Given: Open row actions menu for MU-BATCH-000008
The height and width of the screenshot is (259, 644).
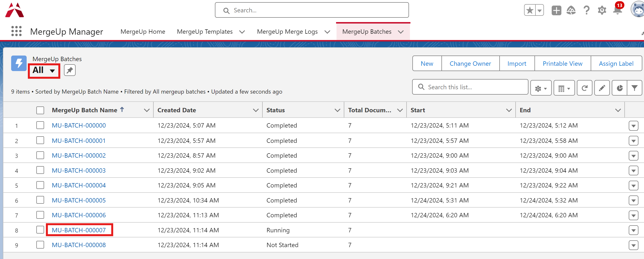Looking at the screenshot, I should point(633,245).
